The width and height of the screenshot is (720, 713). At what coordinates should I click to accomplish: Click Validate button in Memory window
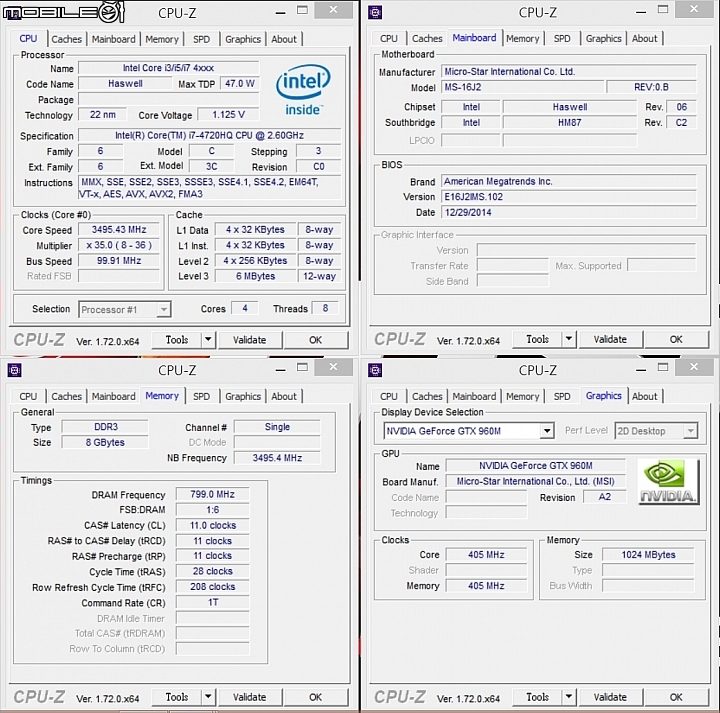pyautogui.click(x=249, y=696)
